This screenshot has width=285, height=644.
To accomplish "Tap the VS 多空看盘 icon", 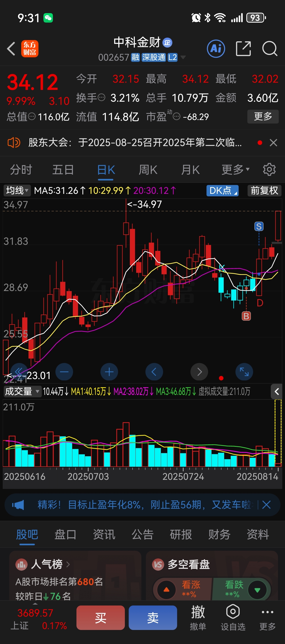I will coord(158,564).
